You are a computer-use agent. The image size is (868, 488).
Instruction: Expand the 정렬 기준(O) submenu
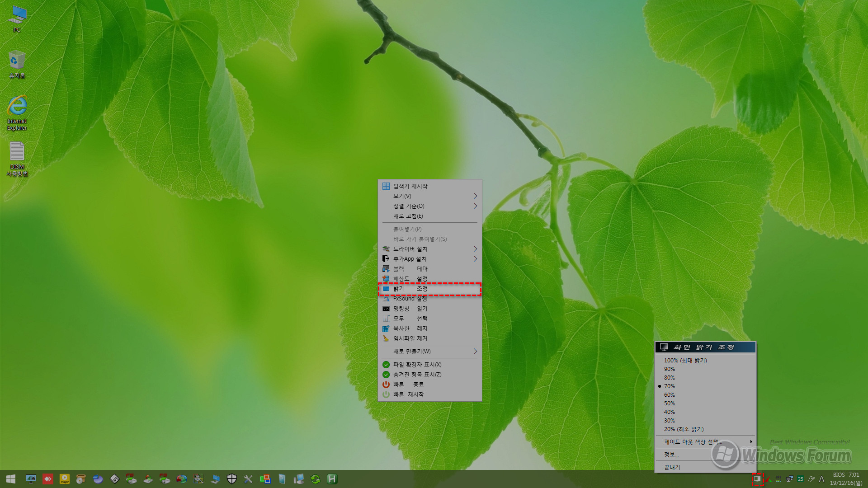(x=430, y=206)
